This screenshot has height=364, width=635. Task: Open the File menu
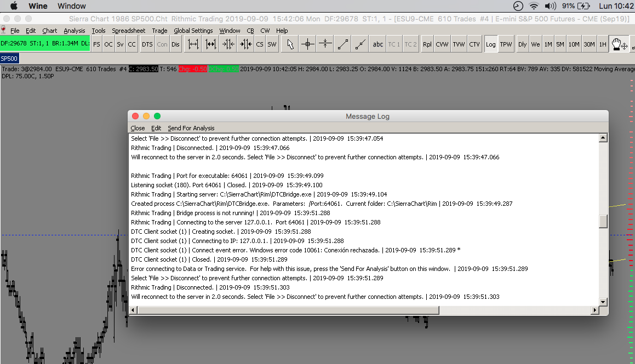tap(15, 31)
